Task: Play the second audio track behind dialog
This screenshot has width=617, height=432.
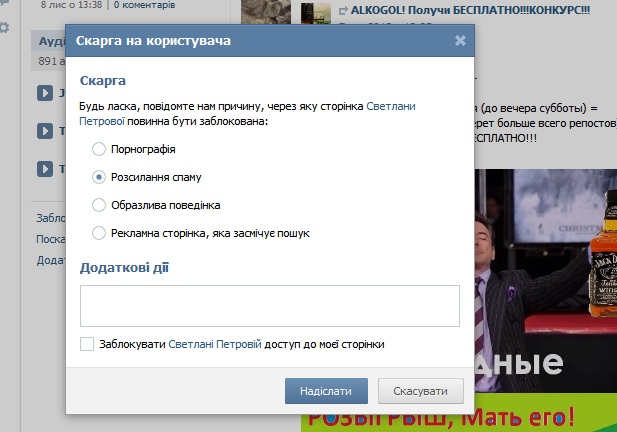Action: (x=45, y=131)
